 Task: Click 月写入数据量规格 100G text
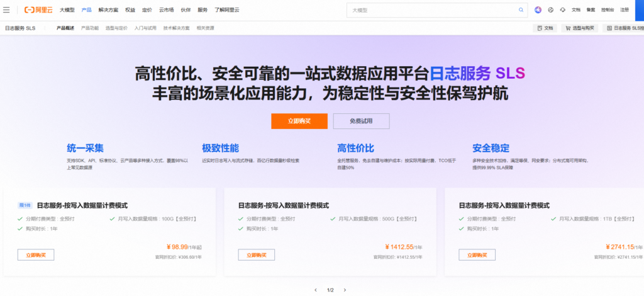pos(157,219)
